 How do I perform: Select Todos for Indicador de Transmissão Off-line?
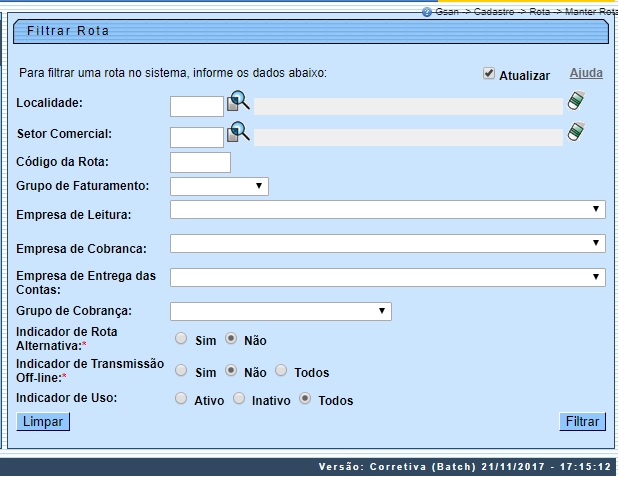pyautogui.click(x=281, y=371)
